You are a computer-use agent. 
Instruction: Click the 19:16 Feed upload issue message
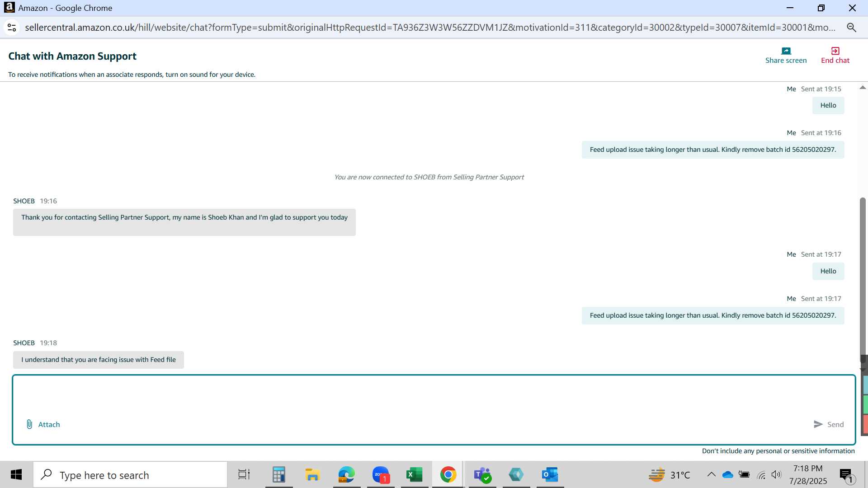click(x=713, y=150)
